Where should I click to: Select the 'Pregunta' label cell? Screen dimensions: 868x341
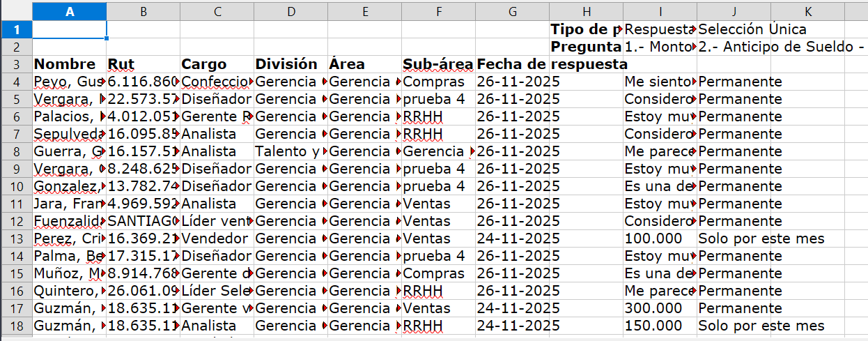(x=586, y=47)
